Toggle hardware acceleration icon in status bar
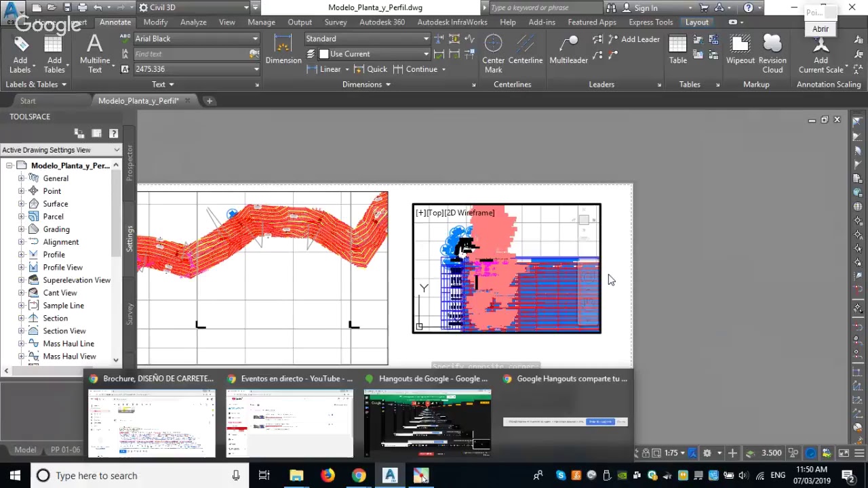The image size is (868, 488). coord(811,453)
